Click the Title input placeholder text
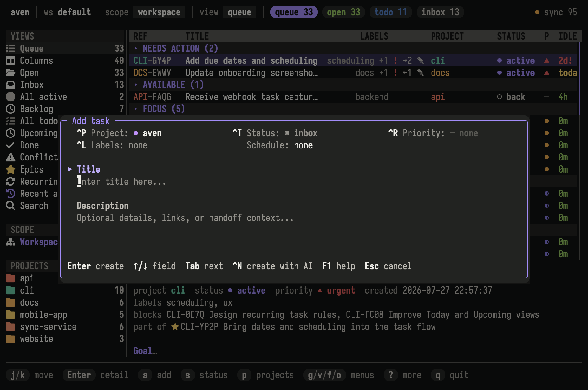Screen dimensions: 588x390 (121, 181)
